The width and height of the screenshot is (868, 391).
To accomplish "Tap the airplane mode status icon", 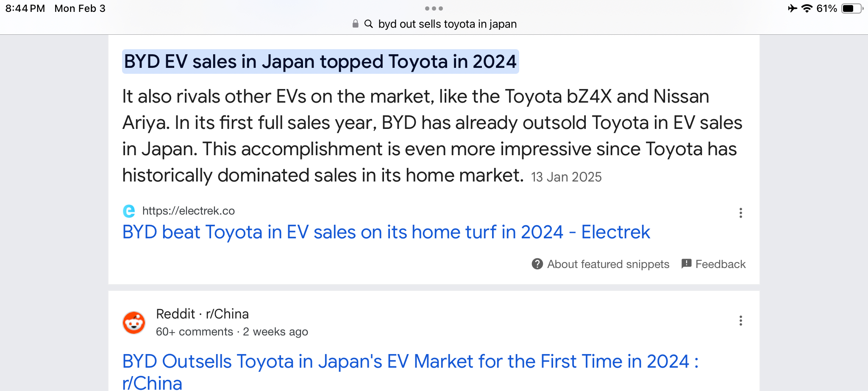I will click(792, 8).
